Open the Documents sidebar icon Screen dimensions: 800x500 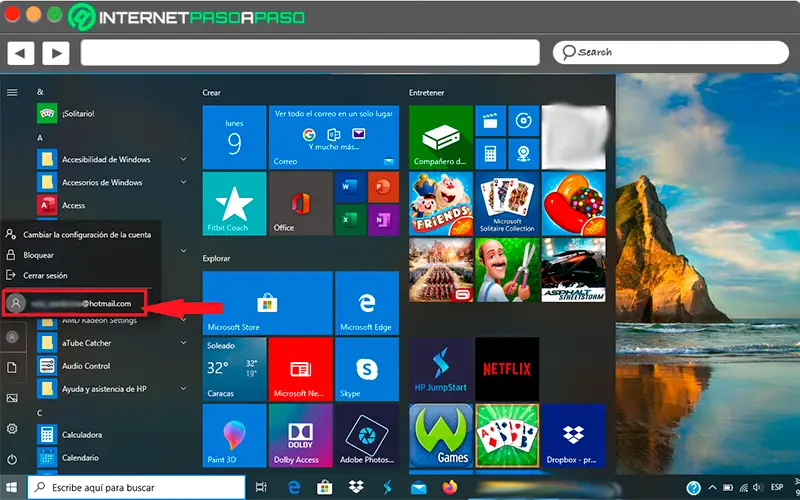(12, 367)
